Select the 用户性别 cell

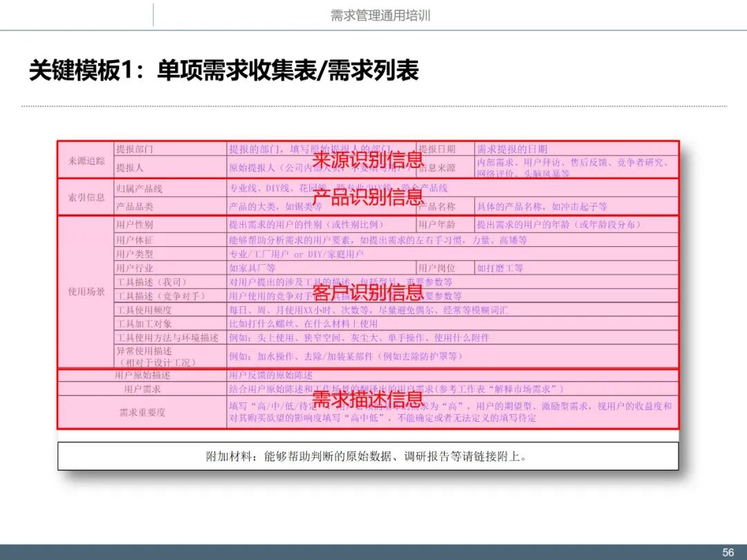click(x=171, y=224)
